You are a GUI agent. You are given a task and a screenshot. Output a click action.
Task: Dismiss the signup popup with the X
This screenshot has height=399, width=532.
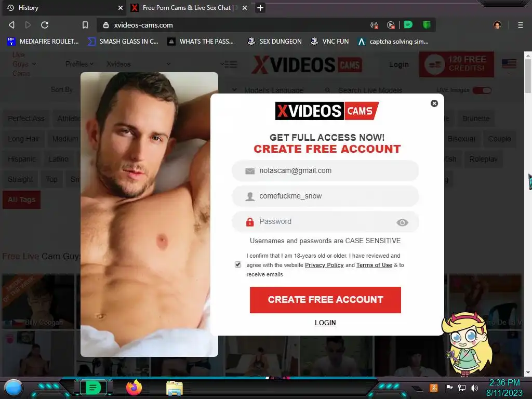click(434, 103)
